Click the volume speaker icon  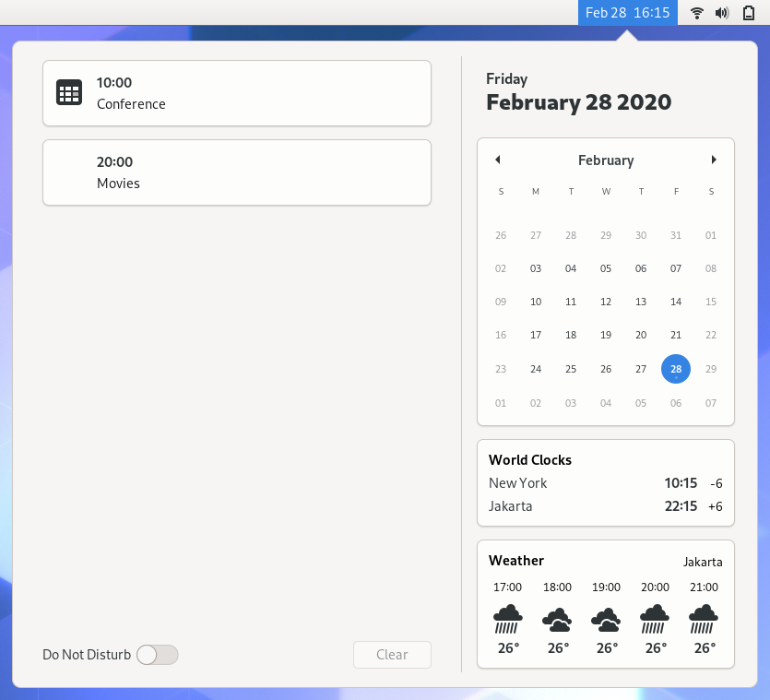point(722,13)
